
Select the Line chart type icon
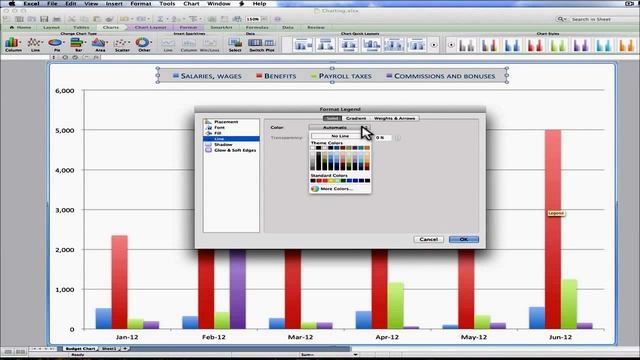[34, 42]
